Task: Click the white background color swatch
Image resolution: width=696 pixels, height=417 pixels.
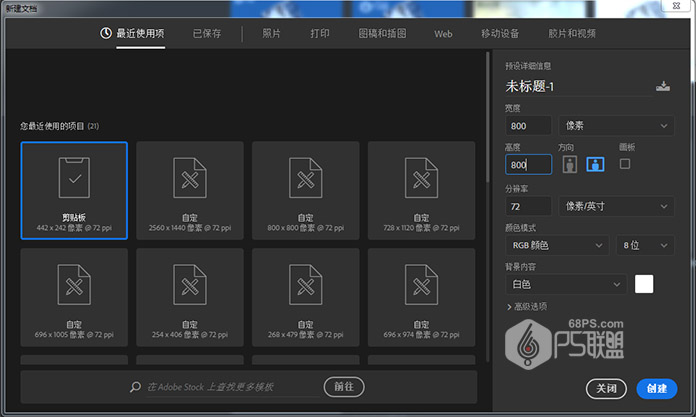Action: pyautogui.click(x=644, y=284)
